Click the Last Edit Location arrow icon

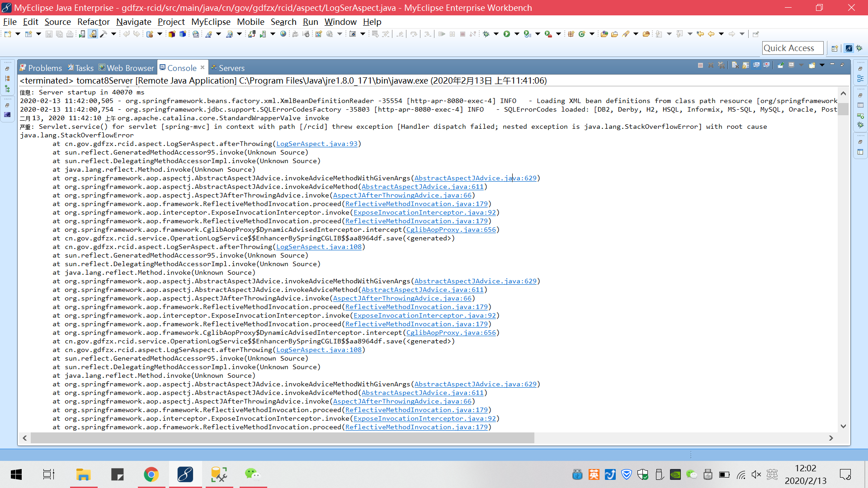(700, 34)
